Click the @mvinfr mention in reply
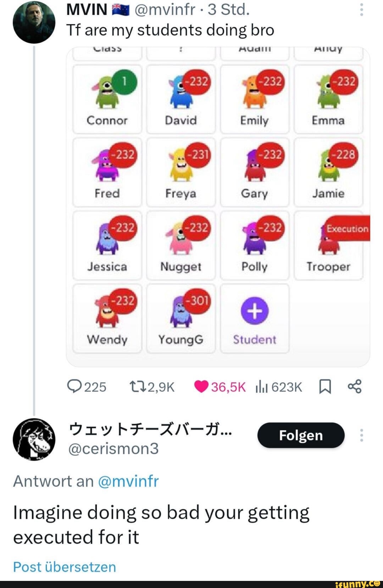Screen dimensions: 383x588 (128, 481)
